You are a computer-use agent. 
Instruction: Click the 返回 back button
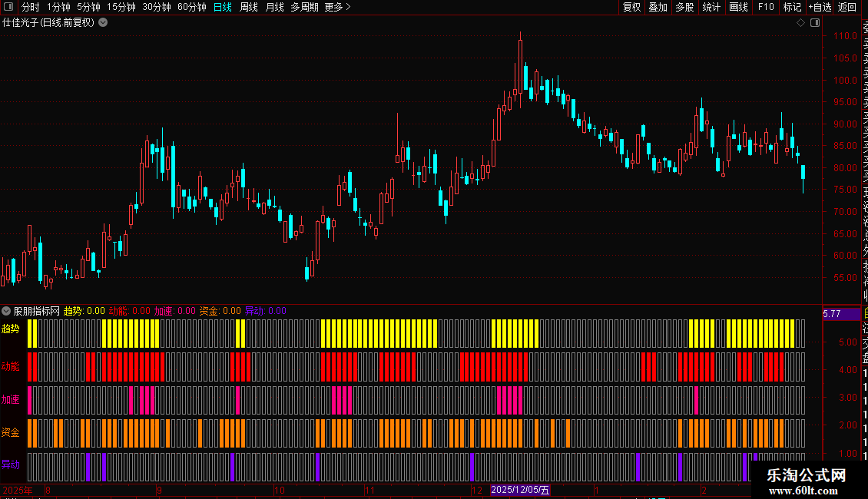tap(847, 7)
